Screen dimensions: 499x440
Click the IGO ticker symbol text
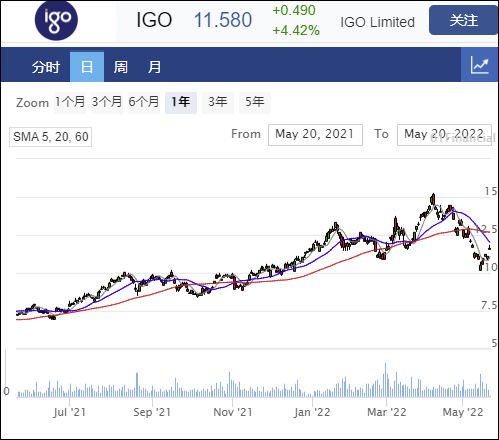154,20
